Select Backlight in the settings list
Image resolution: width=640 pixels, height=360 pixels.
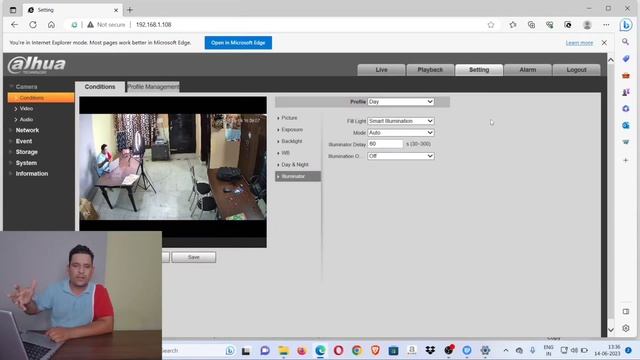[291, 141]
